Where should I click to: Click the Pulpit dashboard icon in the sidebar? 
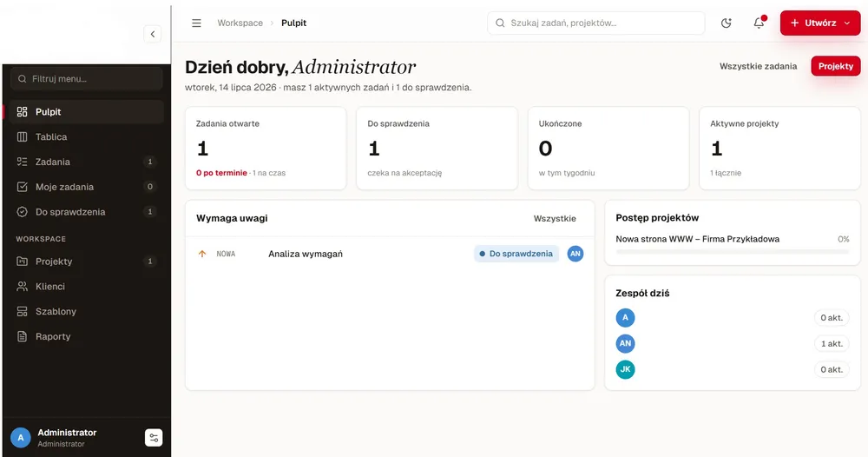(23, 112)
